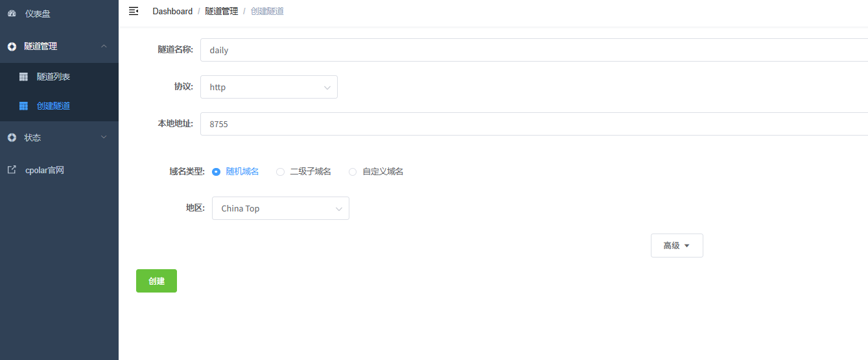Viewport: 868px width, 360px height.
Task: Click the 创建隧道 breadcrumb text
Action: 267,11
